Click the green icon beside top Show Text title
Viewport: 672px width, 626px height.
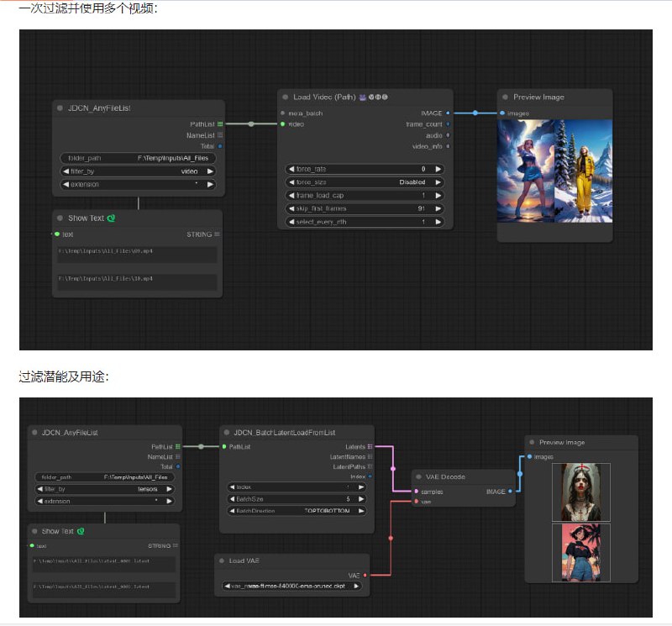tap(111, 218)
